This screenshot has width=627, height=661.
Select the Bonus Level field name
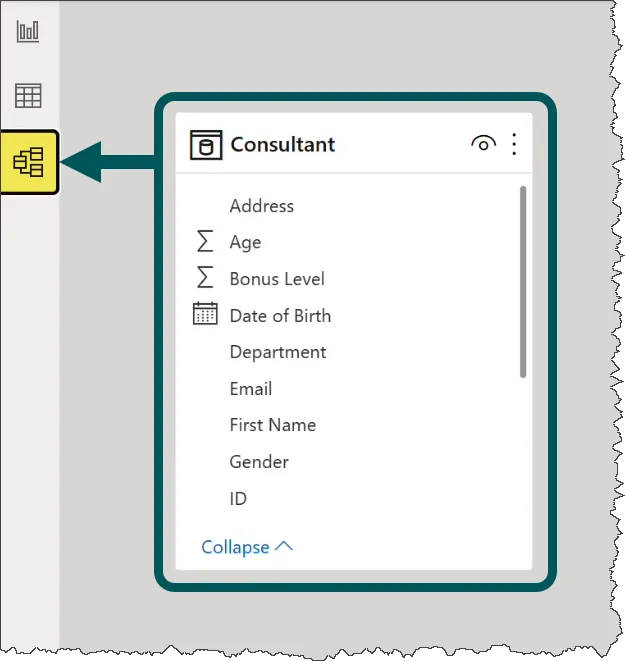coord(277,279)
